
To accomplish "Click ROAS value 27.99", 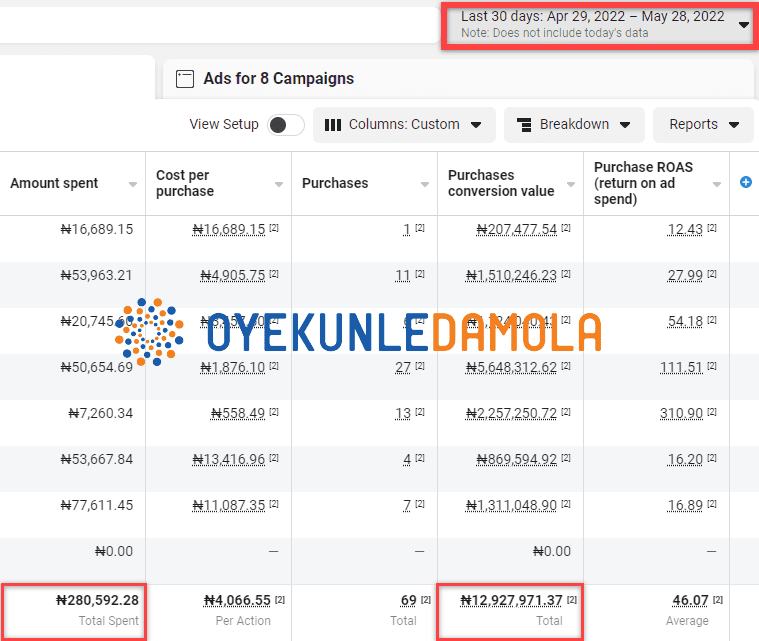I will pos(685,275).
